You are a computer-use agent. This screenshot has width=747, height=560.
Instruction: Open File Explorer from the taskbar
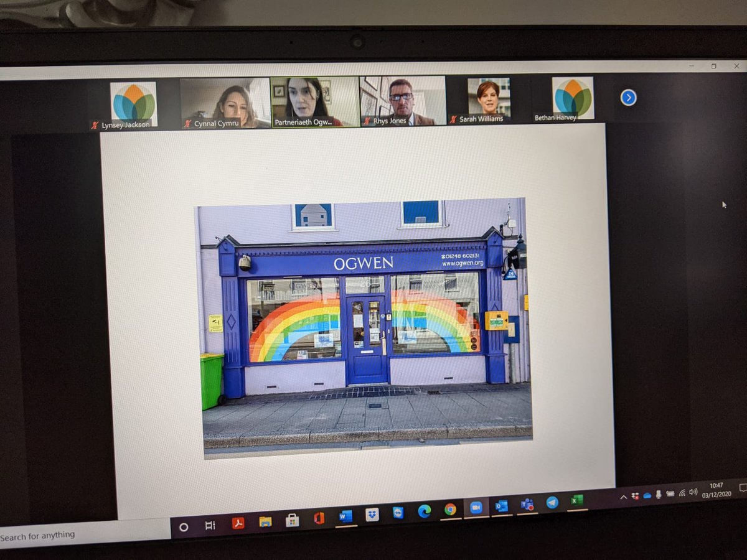[x=265, y=521]
